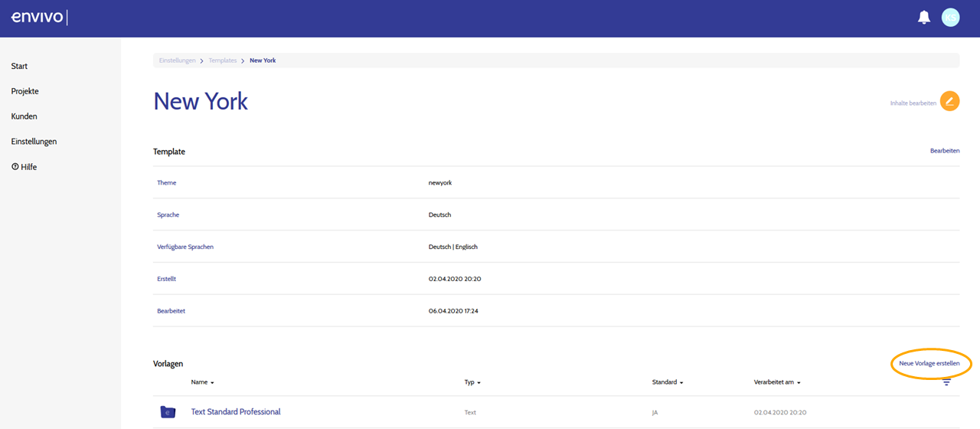Navigate to Templates breadcrumb
Viewport: 980px width, 429px height.
[x=223, y=61]
